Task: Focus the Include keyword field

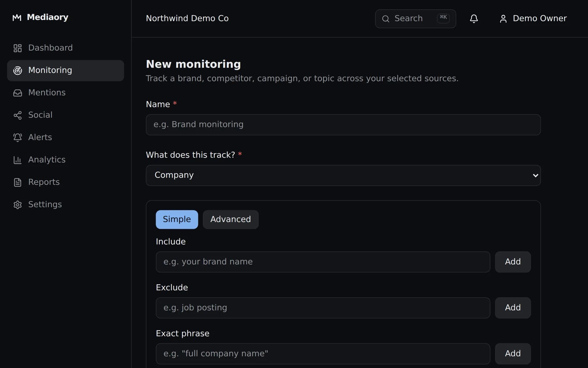Action: (323, 262)
